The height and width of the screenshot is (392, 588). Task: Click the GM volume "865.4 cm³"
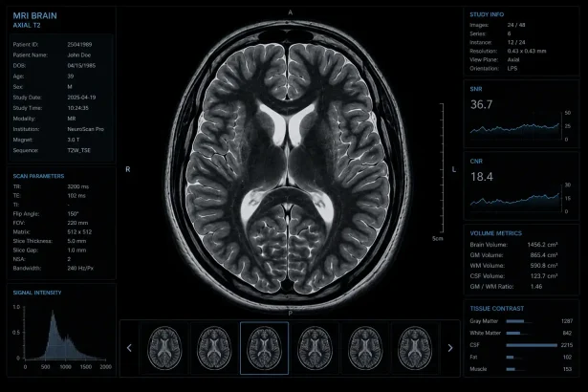pyautogui.click(x=544, y=255)
